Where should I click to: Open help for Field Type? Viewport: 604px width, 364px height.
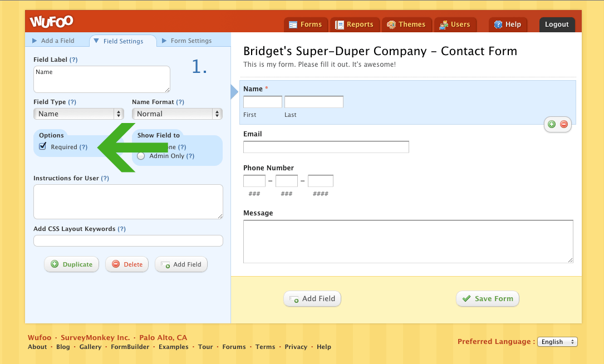click(x=72, y=102)
